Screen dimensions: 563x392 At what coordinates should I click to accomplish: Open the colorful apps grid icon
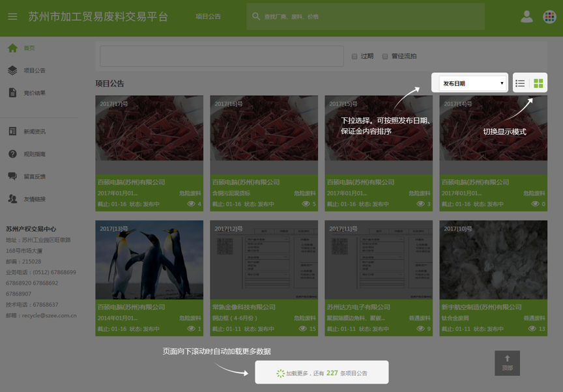tap(549, 17)
